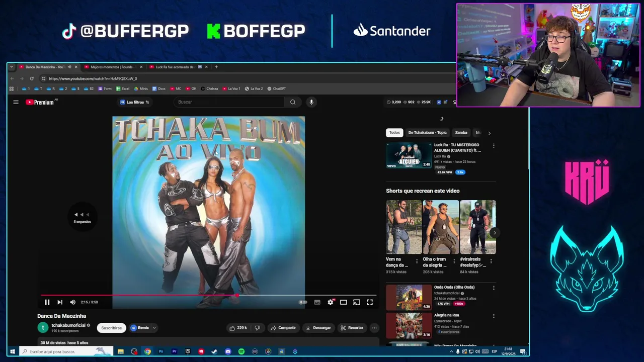This screenshot has height=362, width=644.
Task: Toggle subtitles in the player
Action: 317,302
